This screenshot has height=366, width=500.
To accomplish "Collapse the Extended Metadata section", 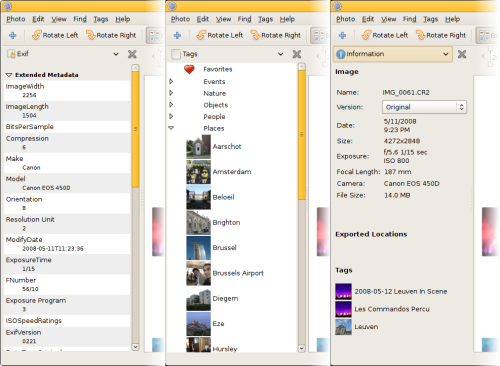I will pyautogui.click(x=9, y=75).
